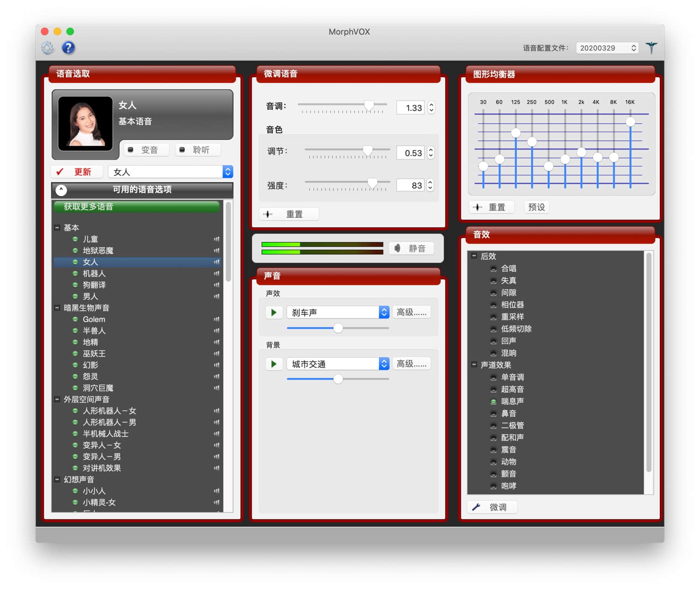Select the 合唱 after-effect item
This screenshot has height=590, width=700.
pyautogui.click(x=508, y=268)
